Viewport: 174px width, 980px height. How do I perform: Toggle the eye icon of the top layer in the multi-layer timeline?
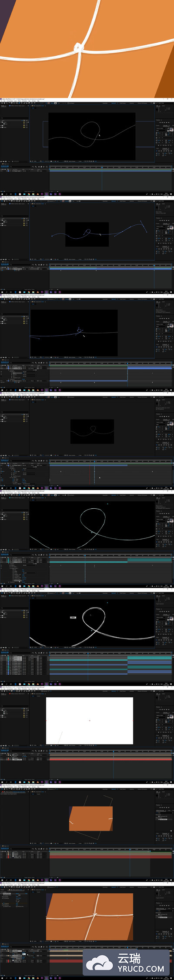click(x=1, y=657)
